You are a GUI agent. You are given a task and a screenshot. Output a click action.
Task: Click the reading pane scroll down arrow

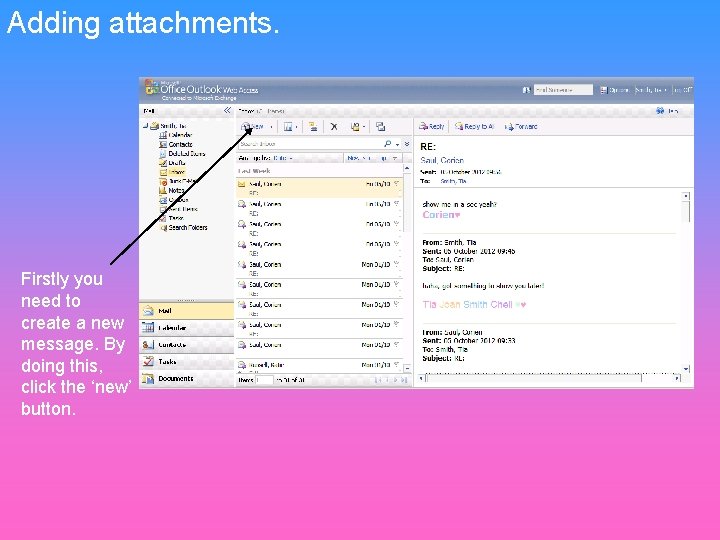pos(686,369)
